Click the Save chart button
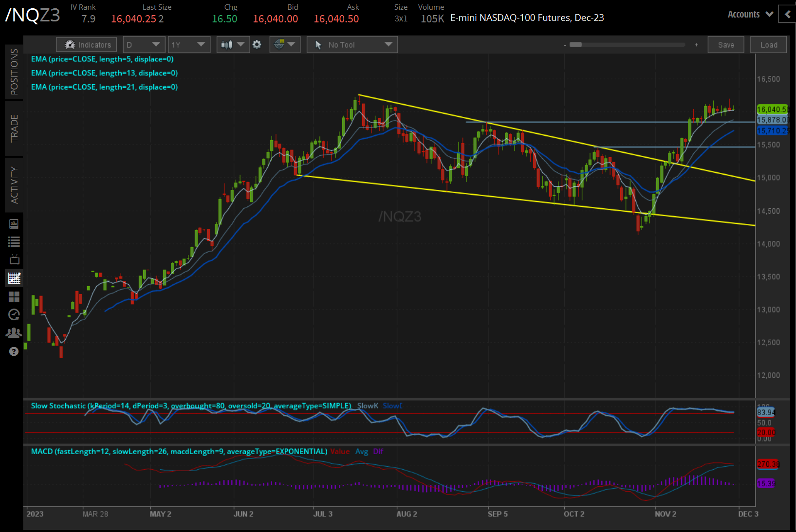796x532 pixels. pos(725,45)
